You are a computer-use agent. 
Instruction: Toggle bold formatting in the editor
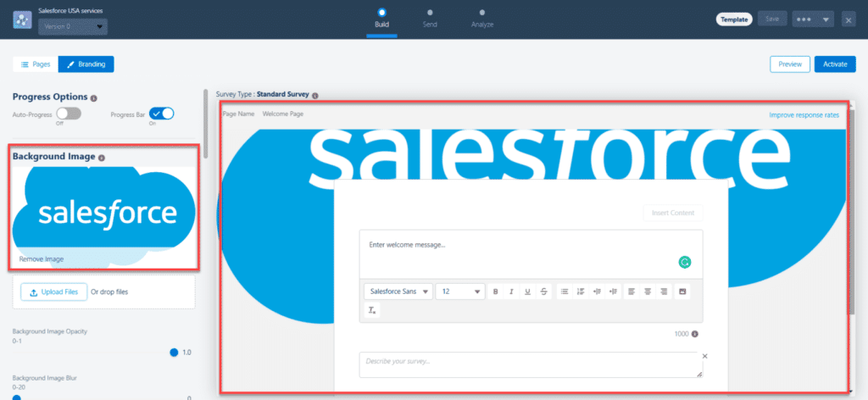tap(495, 292)
